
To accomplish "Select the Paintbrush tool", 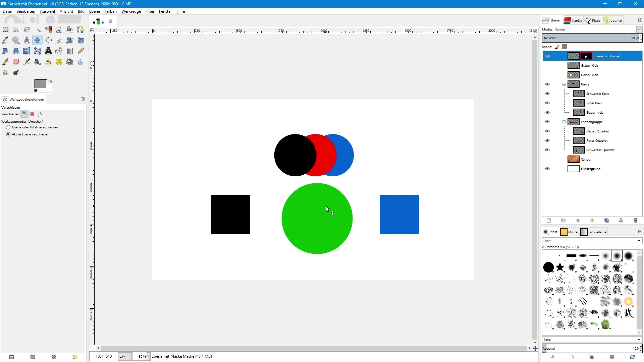I will click(5, 62).
